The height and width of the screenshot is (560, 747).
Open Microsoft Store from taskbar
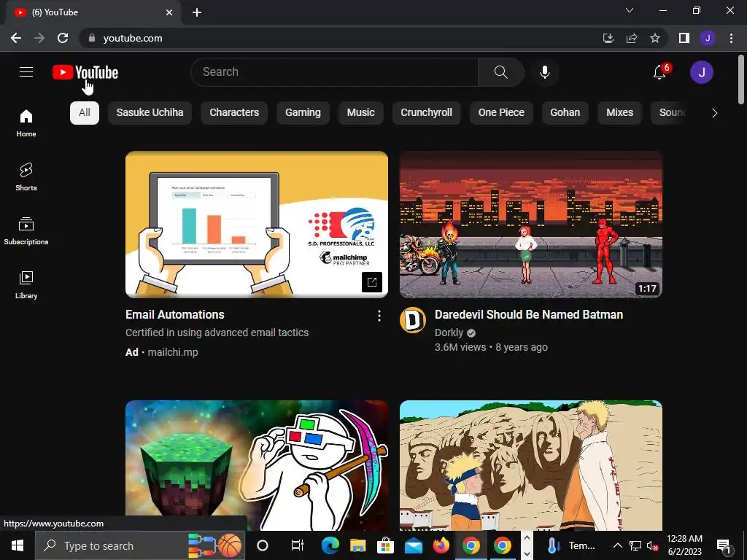385,545
